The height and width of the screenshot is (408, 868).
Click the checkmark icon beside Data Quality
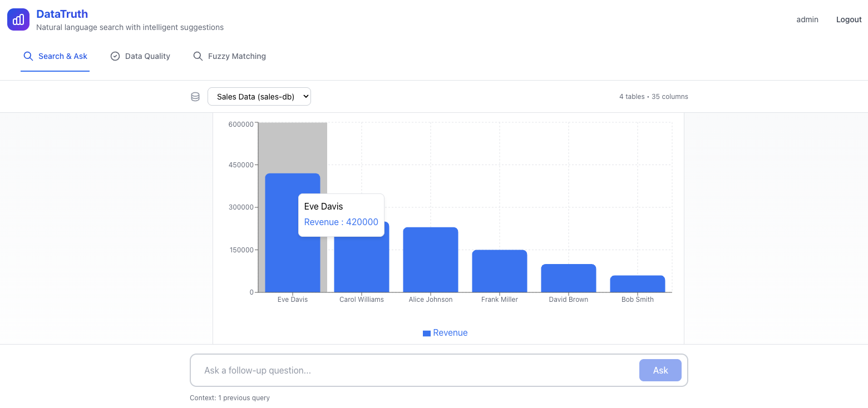[x=115, y=56]
